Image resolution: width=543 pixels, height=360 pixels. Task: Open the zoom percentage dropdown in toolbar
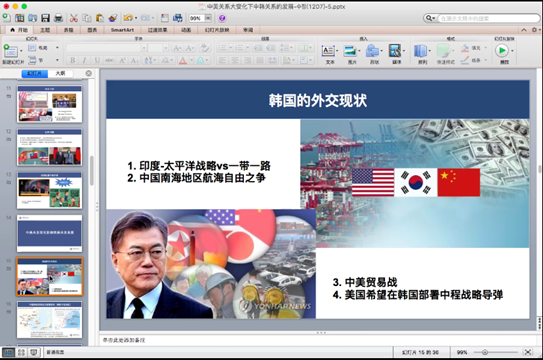pos(208,18)
